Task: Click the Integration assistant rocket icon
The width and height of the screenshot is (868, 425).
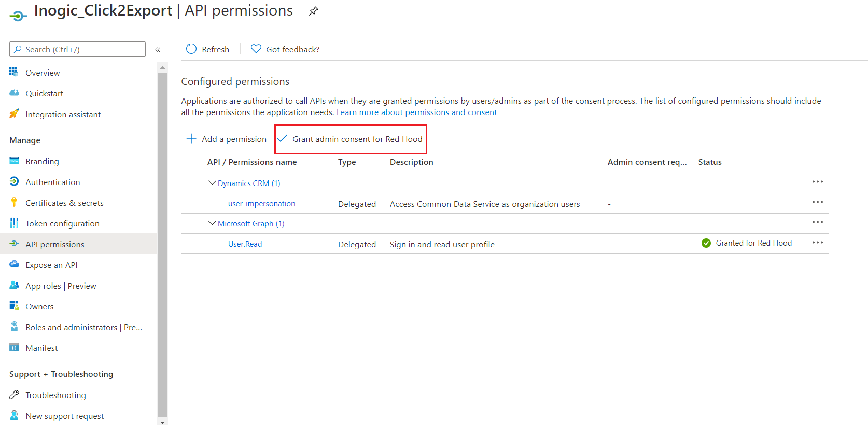Action: tap(14, 114)
